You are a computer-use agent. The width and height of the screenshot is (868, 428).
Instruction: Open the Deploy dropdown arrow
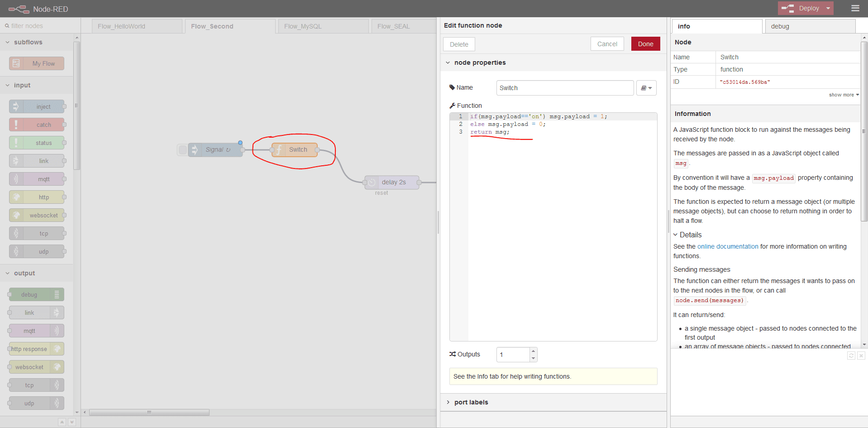(828, 8)
